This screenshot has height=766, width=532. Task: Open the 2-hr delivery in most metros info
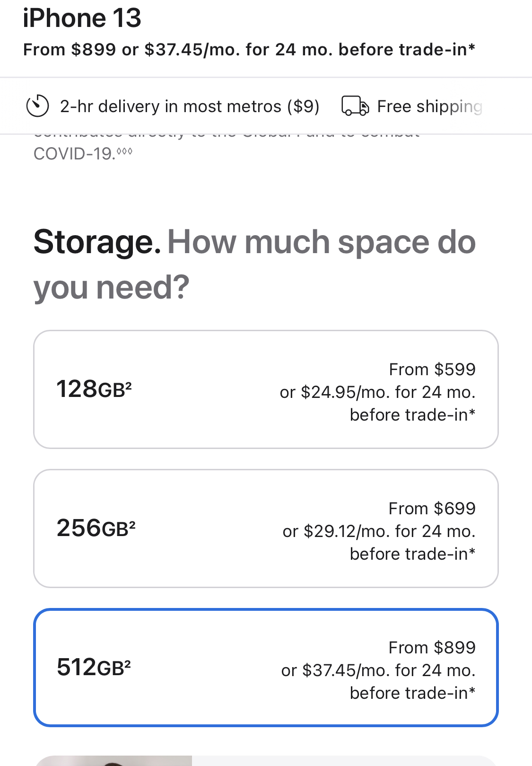189,106
